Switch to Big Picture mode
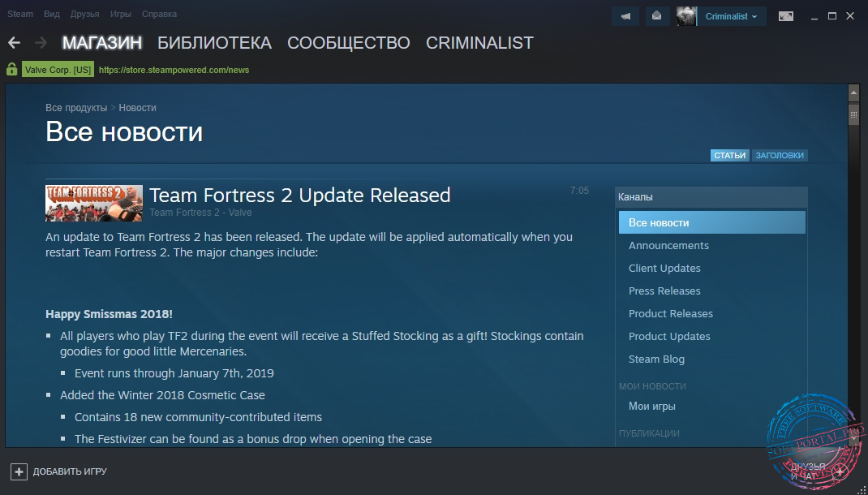Screen dimensions: 868x495 point(785,16)
